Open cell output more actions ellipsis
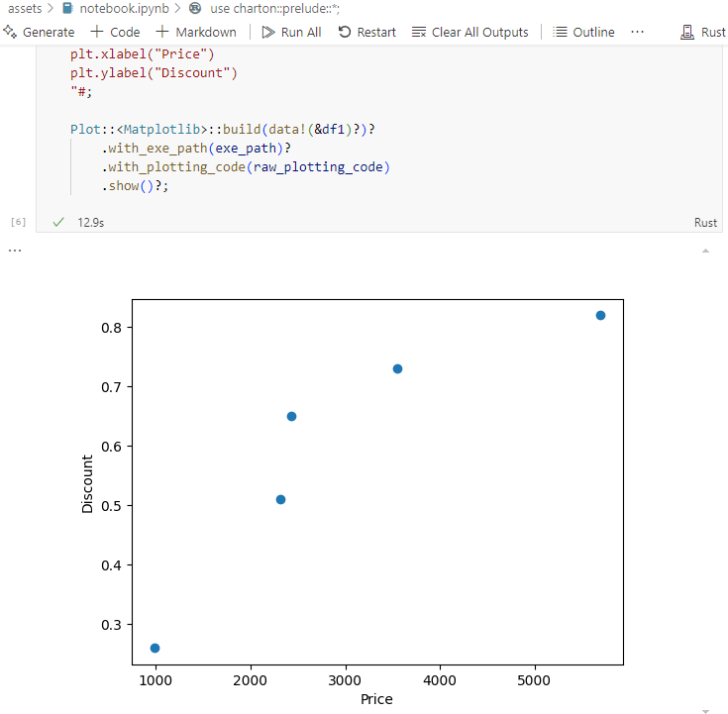The width and height of the screenshot is (728, 714). 14,251
